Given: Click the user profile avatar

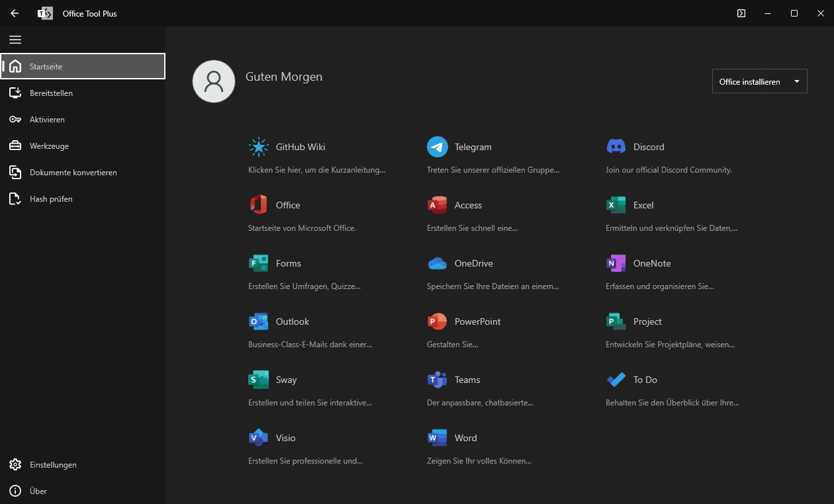Looking at the screenshot, I should (214, 81).
